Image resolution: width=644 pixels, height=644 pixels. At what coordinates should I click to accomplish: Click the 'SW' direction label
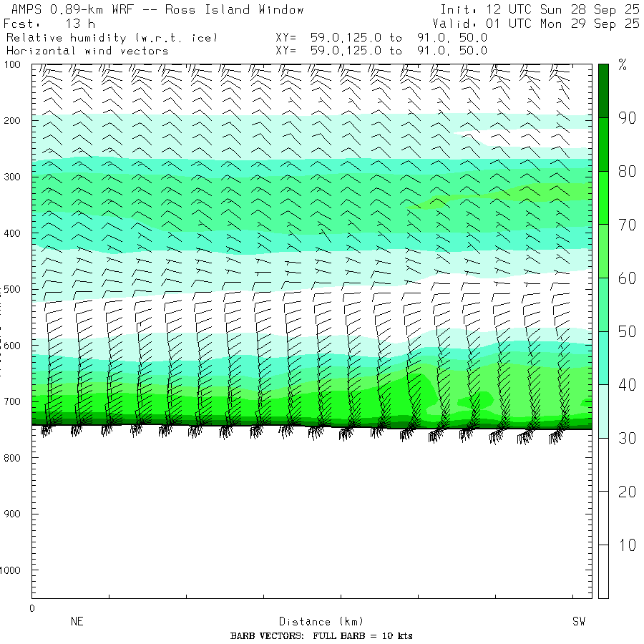click(579, 621)
